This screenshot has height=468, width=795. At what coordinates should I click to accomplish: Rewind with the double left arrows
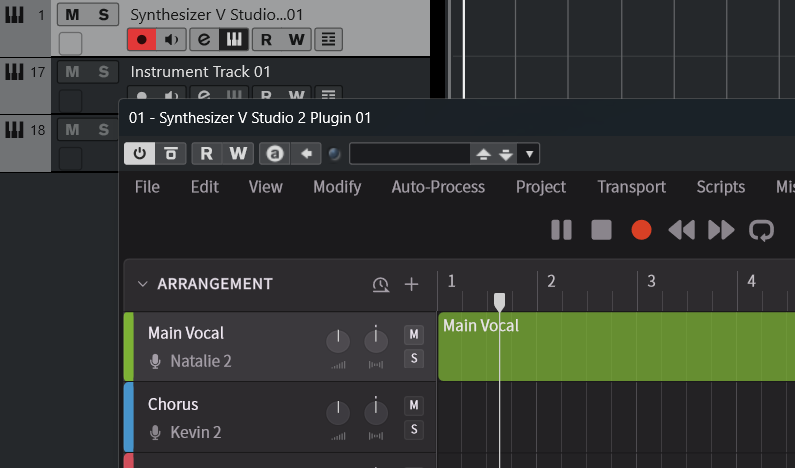[681, 230]
